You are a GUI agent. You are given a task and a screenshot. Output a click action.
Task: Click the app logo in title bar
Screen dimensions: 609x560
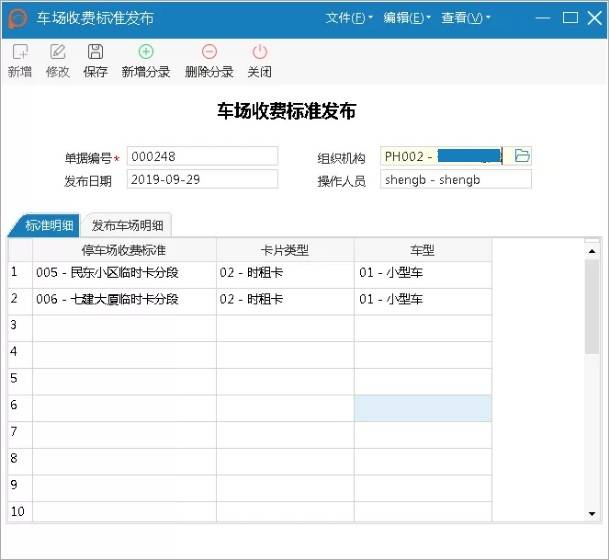(x=17, y=18)
